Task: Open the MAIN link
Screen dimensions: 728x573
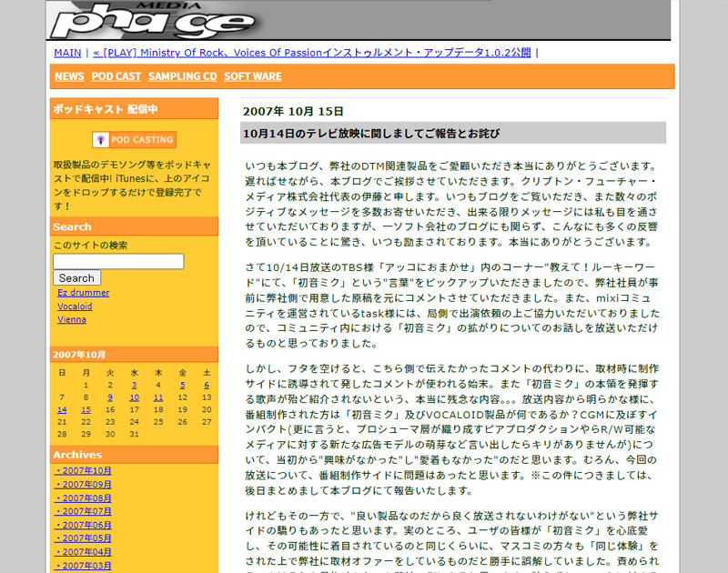Action: tap(67, 53)
